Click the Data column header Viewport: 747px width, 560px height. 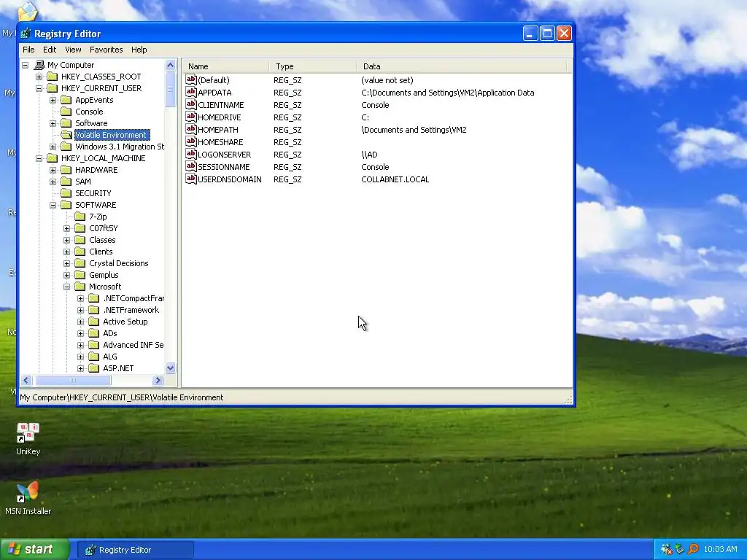pyautogui.click(x=462, y=66)
